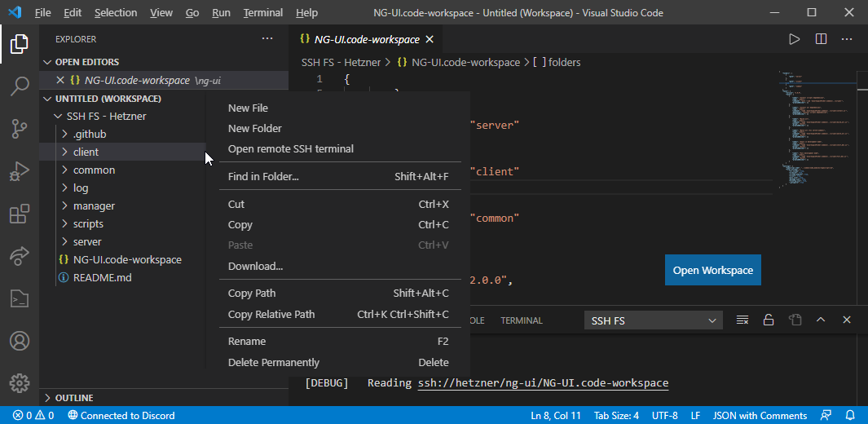Choose New File from context menu
This screenshot has width=868, height=424.
coord(338,108)
